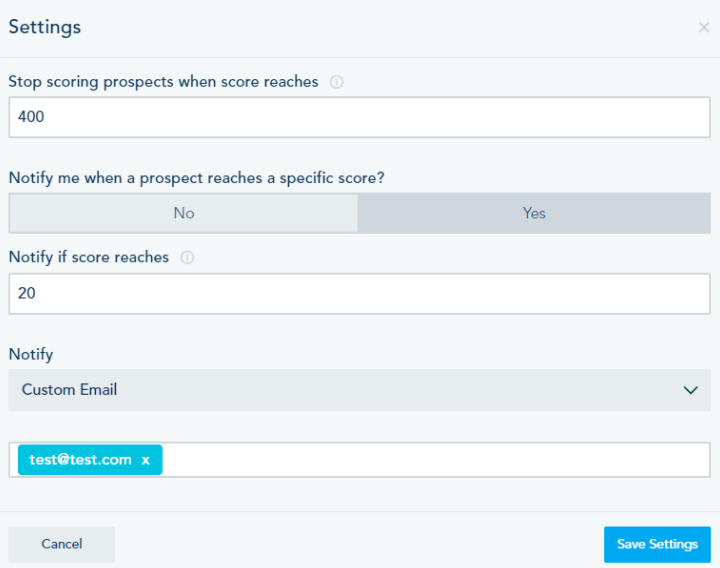Viewport: 720px width, 568px height.
Task: Select Yes for prospect score notification
Action: point(534,213)
